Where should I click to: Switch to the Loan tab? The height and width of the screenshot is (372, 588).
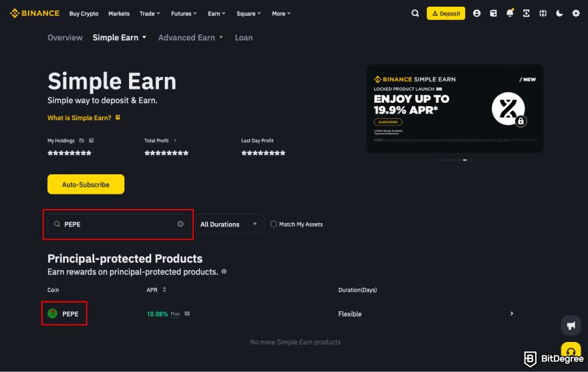pyautogui.click(x=244, y=37)
